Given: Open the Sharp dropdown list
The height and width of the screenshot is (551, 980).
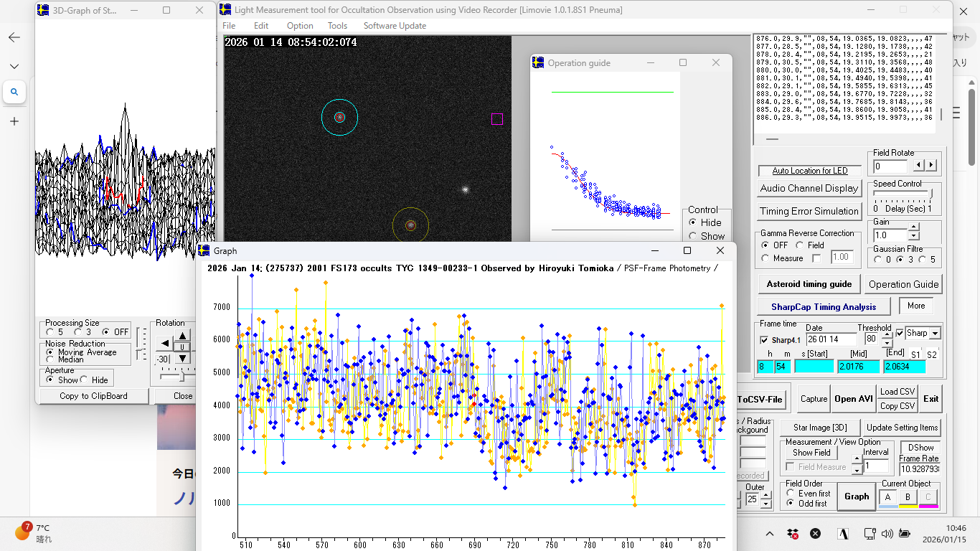Looking at the screenshot, I should coord(935,334).
